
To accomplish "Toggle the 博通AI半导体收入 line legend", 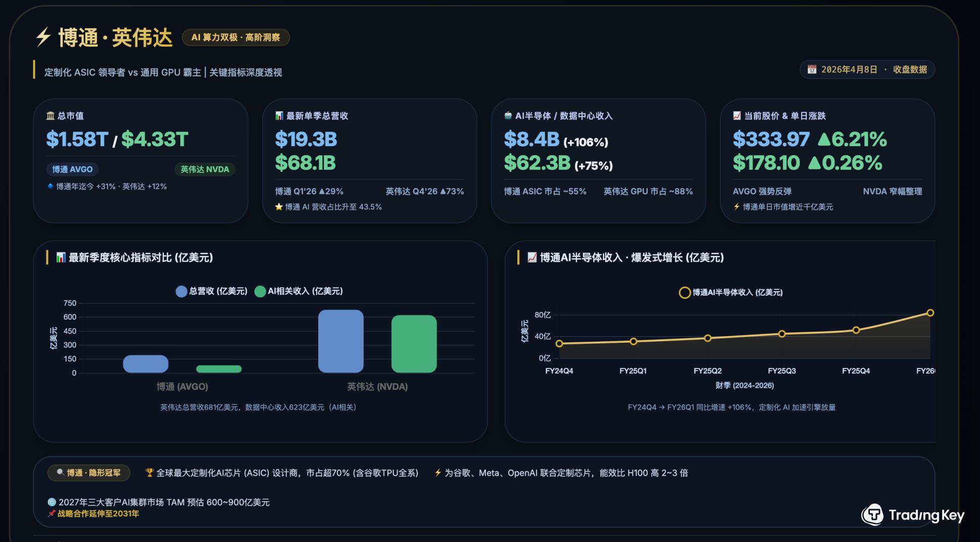I will 731,292.
